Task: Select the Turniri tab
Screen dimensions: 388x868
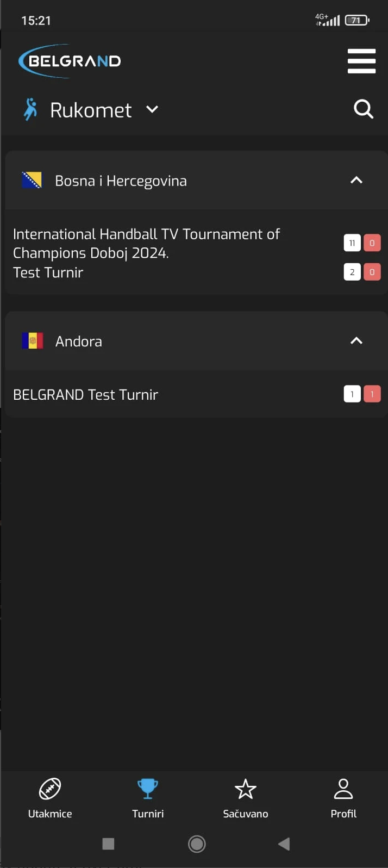Action: click(148, 797)
